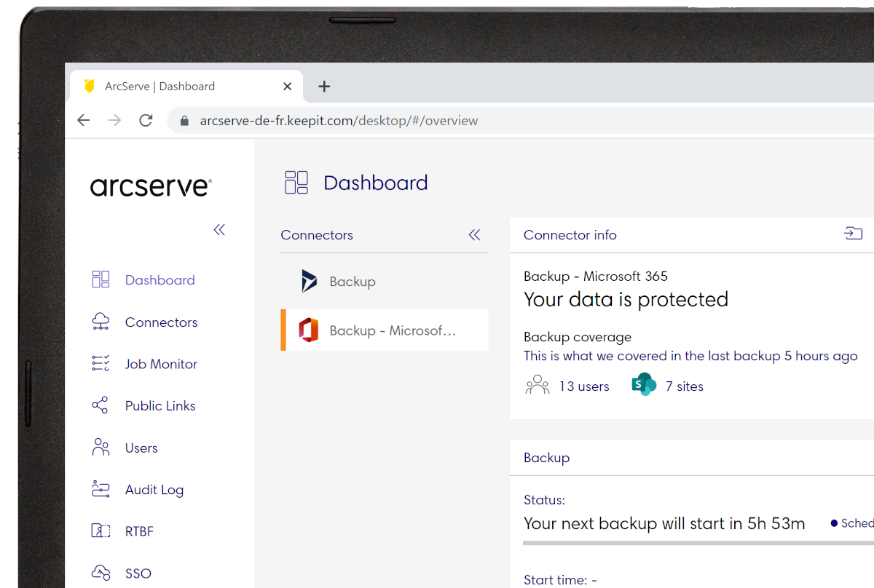Viewport: 874px width, 588px height.
Task: Click the ArcServe tab favicon shield
Action: click(90, 86)
